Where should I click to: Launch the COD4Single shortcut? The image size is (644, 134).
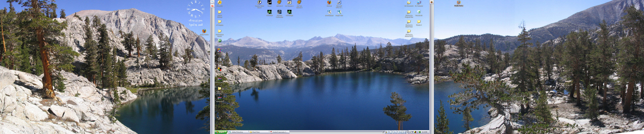tap(289, 12)
